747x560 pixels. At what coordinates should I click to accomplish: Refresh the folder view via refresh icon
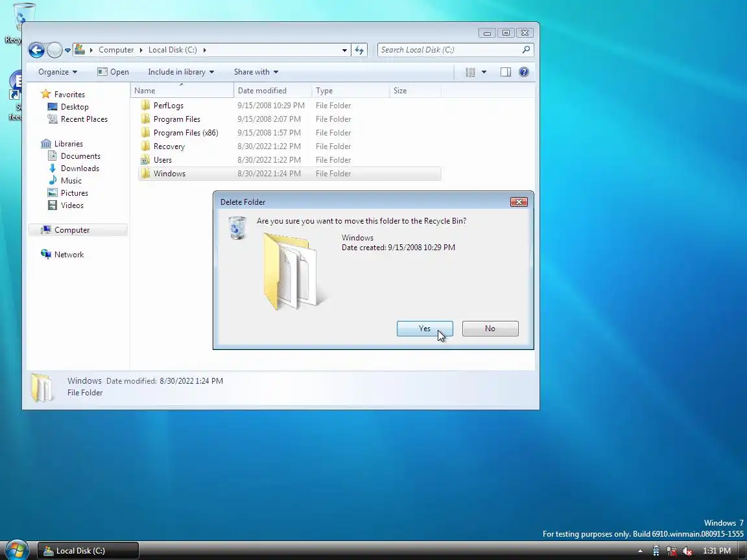(x=359, y=50)
